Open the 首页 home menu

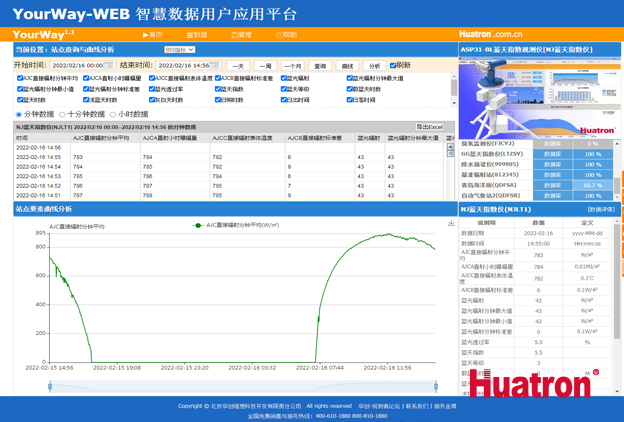tap(153, 35)
